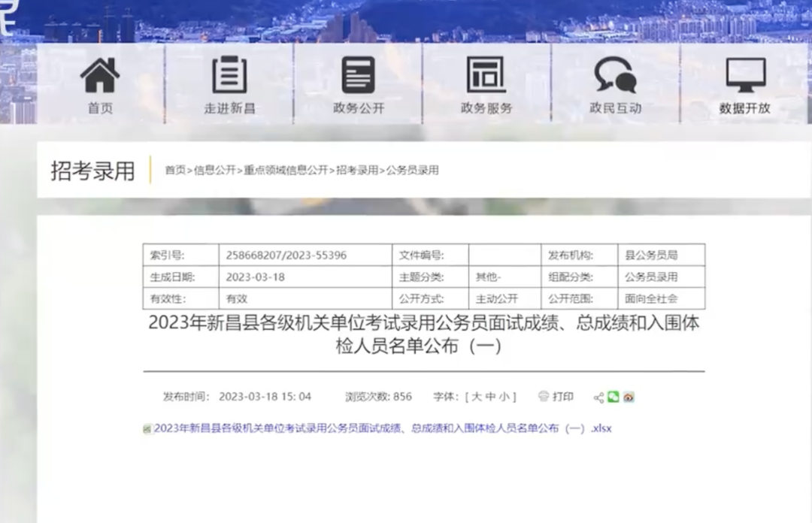
Task: Open 重点领域信息公开 breadcrumb link
Action: point(286,170)
